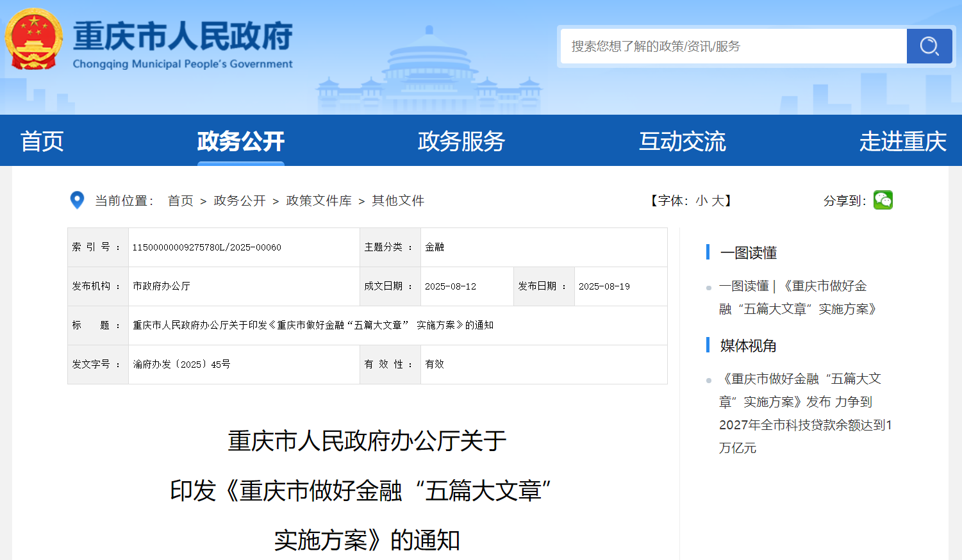The width and height of the screenshot is (962, 560).
Task: Click the blue location pin icon
Action: click(x=77, y=201)
